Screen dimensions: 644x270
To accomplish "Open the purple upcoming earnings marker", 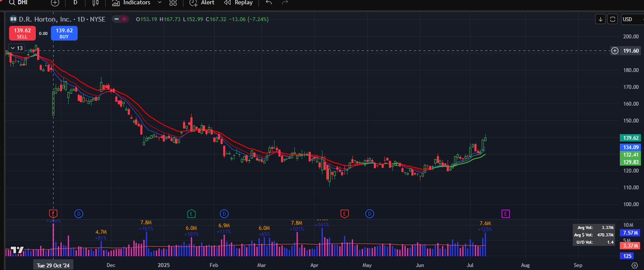I will [505, 214].
